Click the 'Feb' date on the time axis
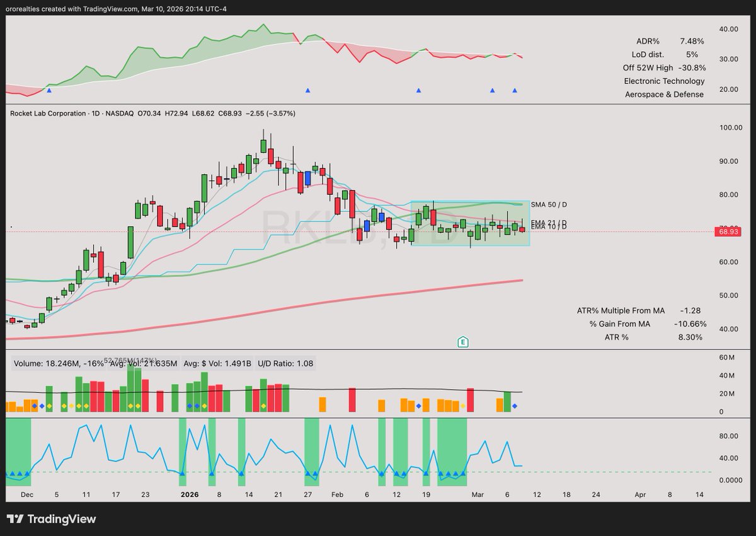This screenshot has height=536, width=756. tap(337, 495)
